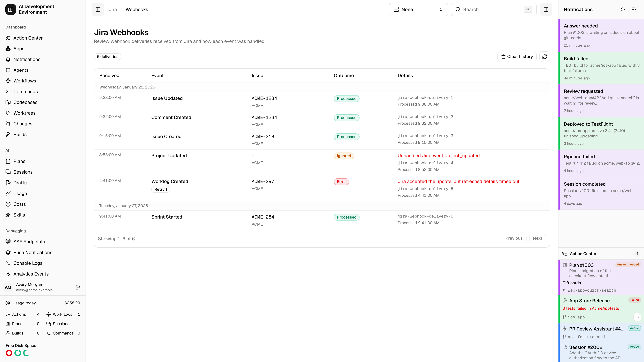Open the Answer needed notification
Image resolution: width=644 pixels, height=362 pixels.
pos(601,36)
